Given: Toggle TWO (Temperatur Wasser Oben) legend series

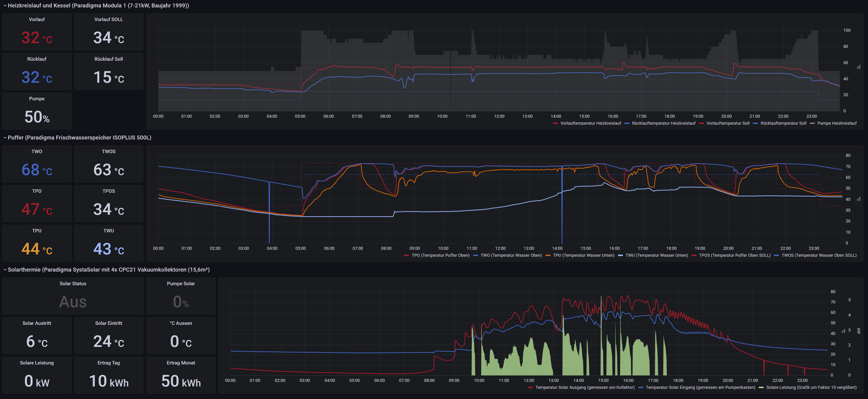Looking at the screenshot, I should coord(511,255).
